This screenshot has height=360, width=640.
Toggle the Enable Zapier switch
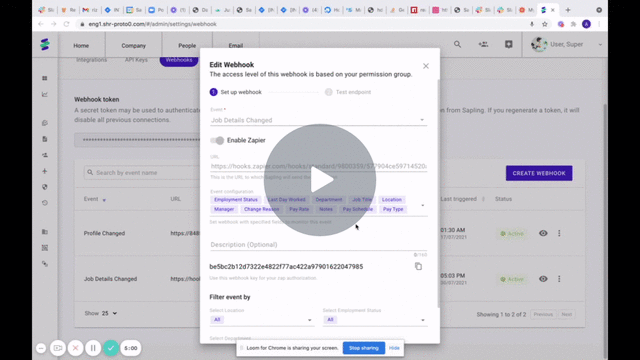[217, 140]
